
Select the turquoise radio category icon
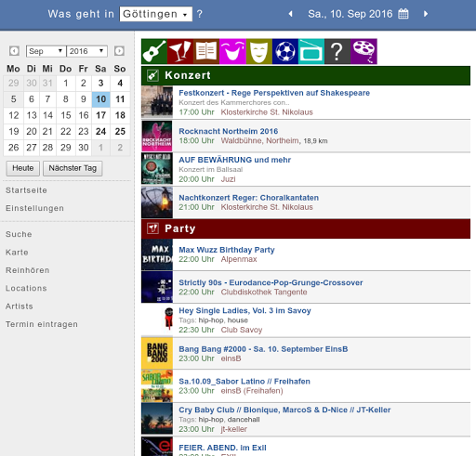(311, 51)
